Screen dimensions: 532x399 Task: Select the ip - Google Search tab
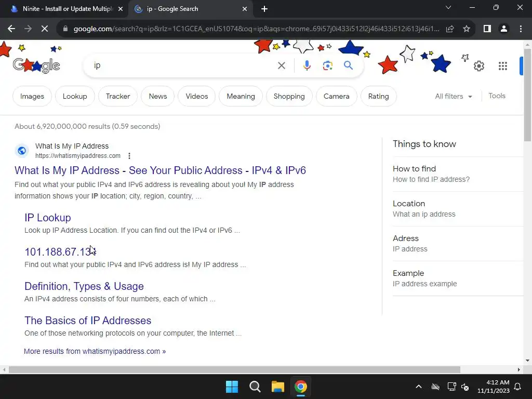tap(191, 9)
